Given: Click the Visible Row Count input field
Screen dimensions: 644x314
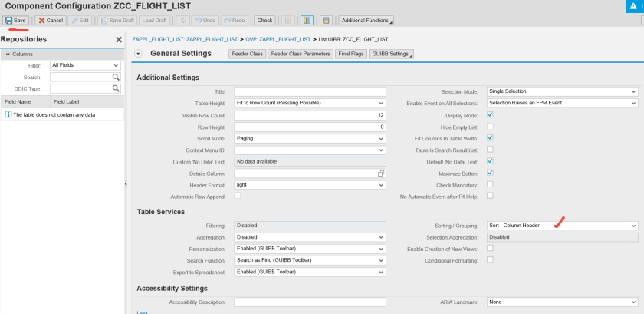Looking at the screenshot, I should coord(310,115).
